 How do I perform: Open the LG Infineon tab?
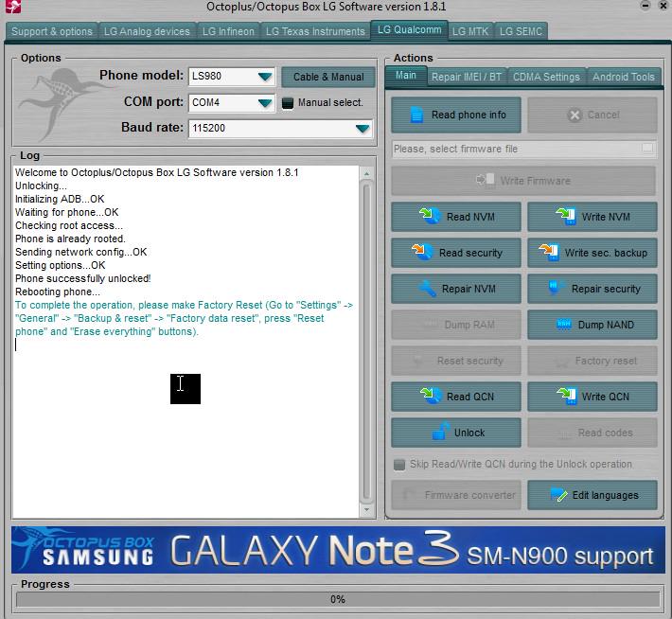pyautogui.click(x=228, y=31)
